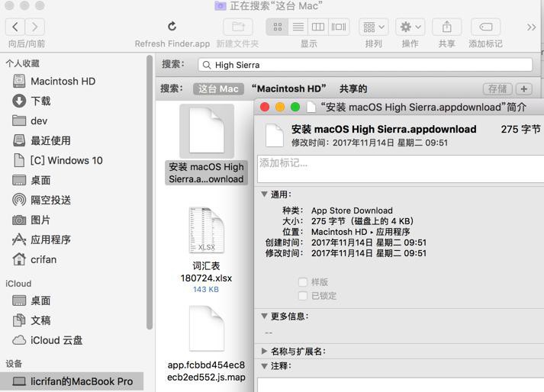This screenshot has width=544, height=392.
Task: Open the dev folder in sidebar
Action: [30, 120]
